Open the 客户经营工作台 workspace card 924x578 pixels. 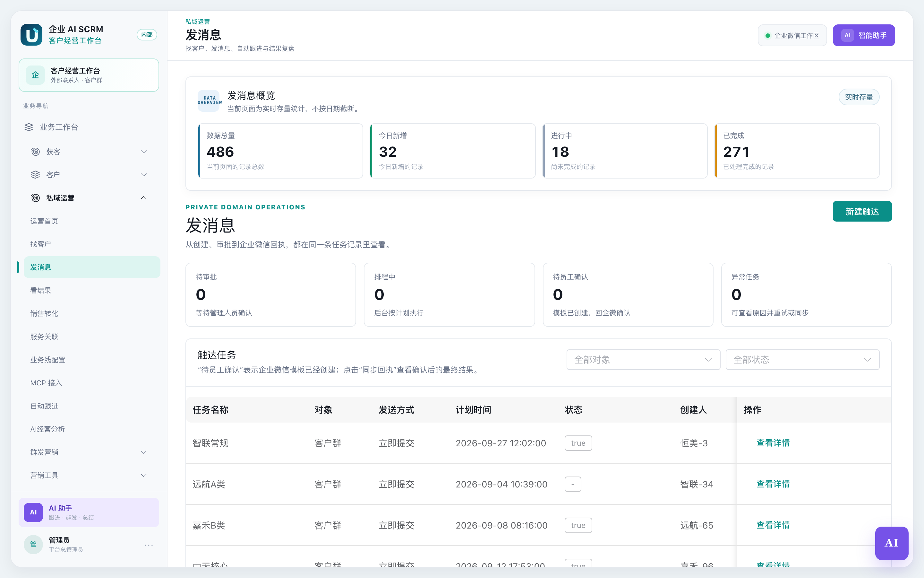pos(89,75)
